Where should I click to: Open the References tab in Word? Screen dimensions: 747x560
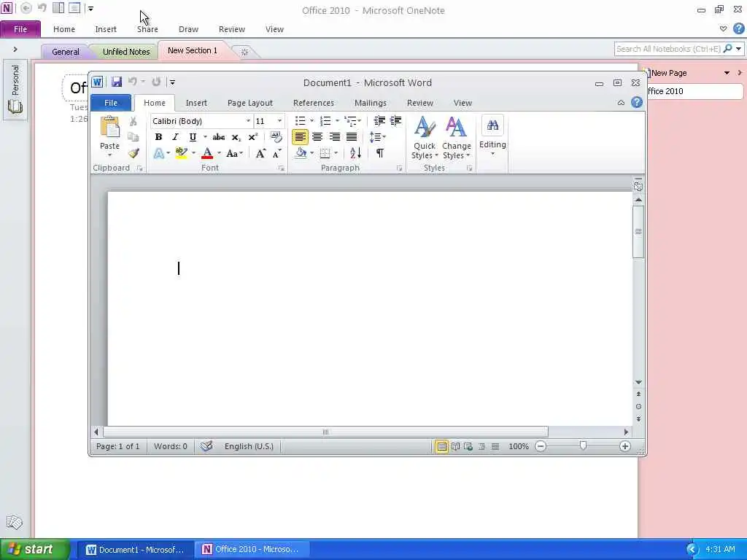314,103
